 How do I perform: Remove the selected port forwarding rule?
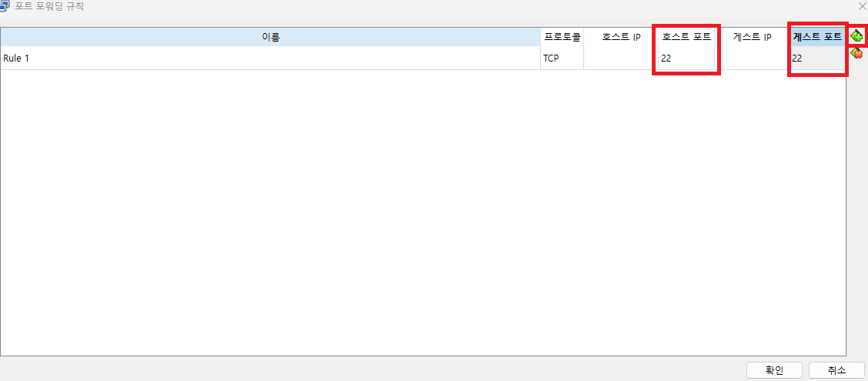[x=856, y=54]
